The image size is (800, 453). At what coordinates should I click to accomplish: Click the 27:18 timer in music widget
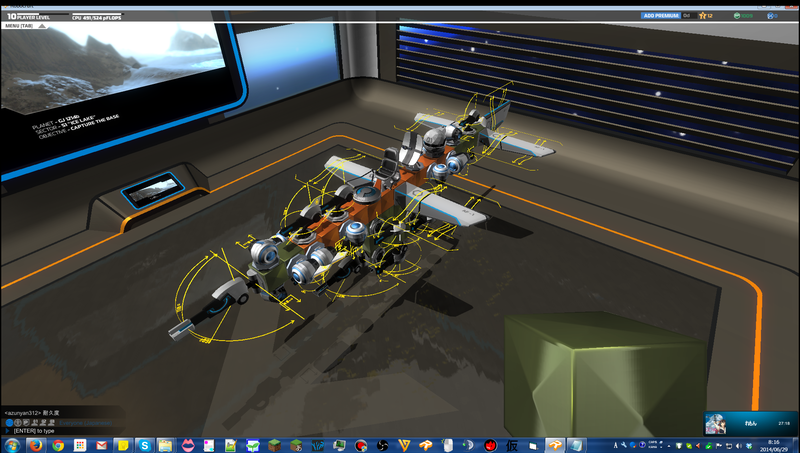tap(784, 423)
